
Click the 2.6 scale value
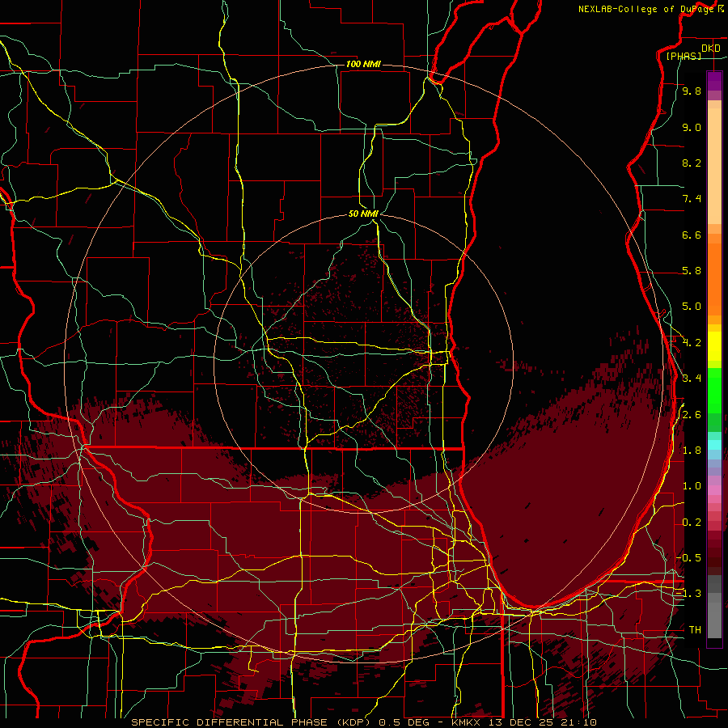(692, 415)
